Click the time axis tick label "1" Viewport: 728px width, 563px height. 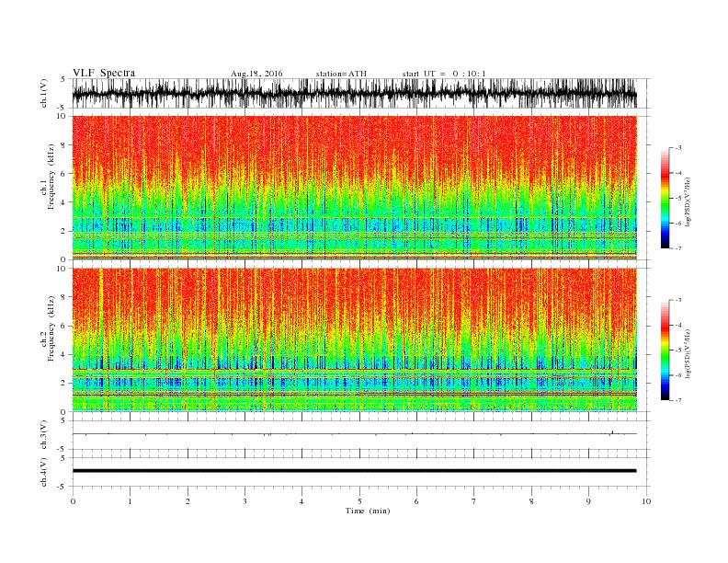click(x=130, y=501)
